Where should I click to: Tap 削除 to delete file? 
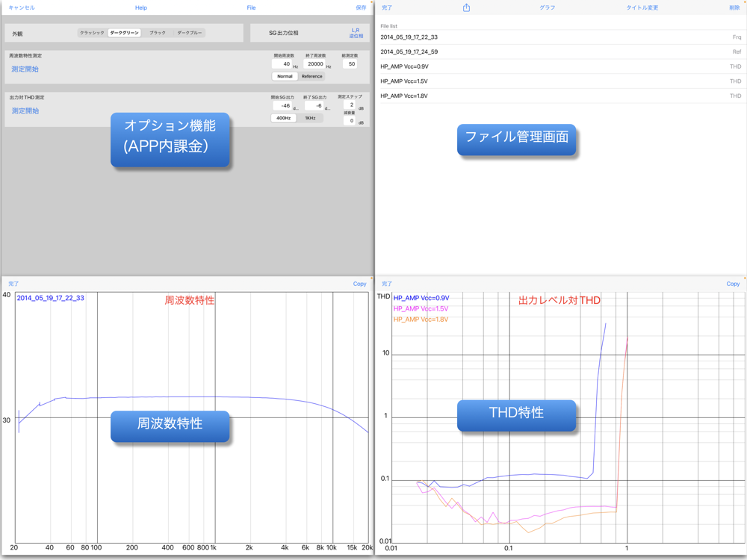pos(734,7)
